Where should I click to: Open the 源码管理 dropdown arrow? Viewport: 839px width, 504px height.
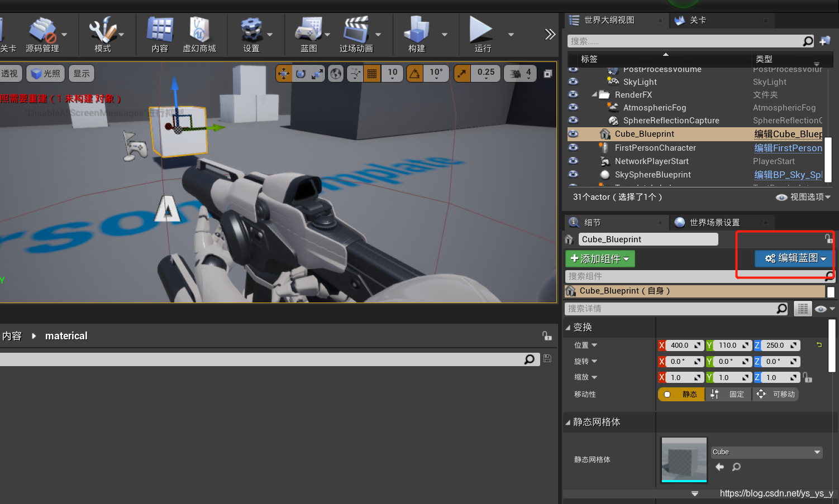tap(64, 35)
